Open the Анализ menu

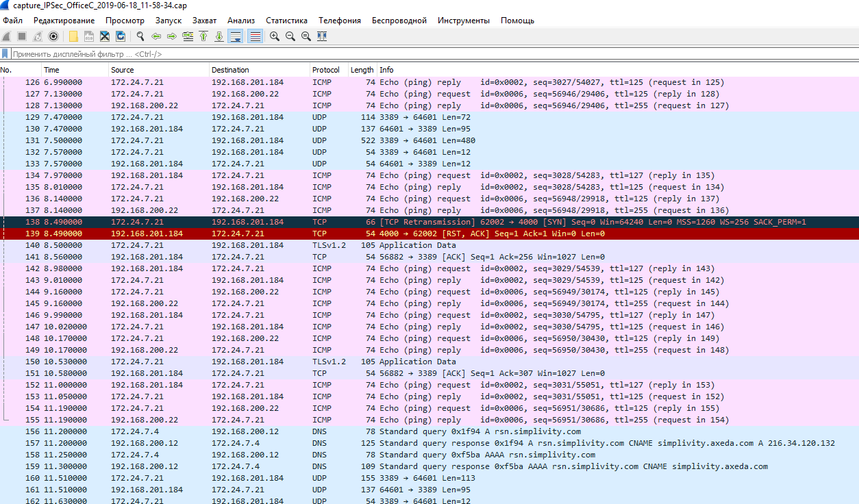click(x=241, y=21)
